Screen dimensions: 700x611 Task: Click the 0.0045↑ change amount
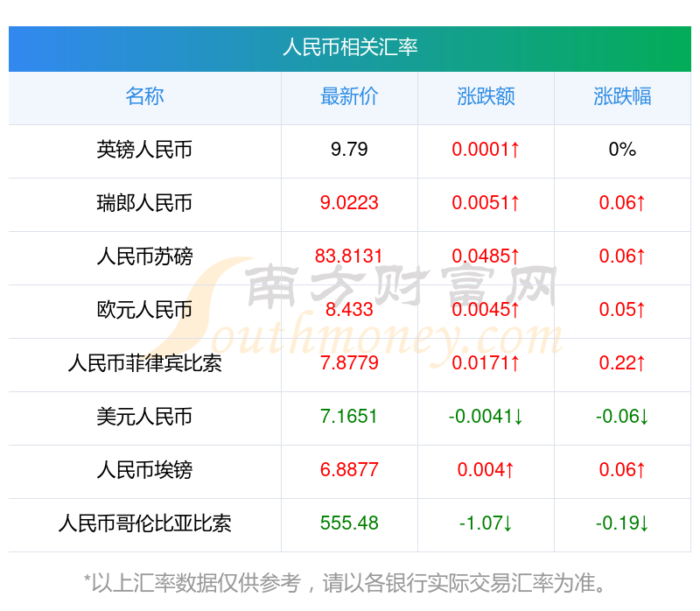click(486, 310)
